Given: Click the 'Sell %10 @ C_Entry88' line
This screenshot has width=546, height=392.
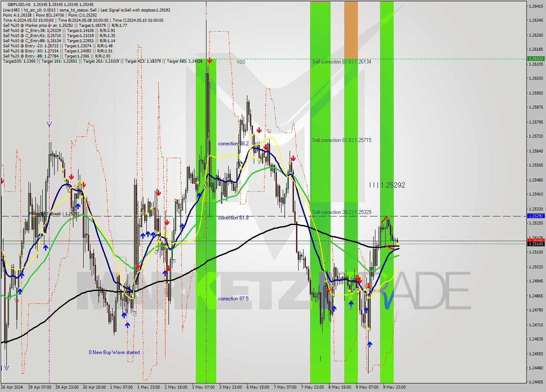Looking at the screenshot, I should click(59, 41).
